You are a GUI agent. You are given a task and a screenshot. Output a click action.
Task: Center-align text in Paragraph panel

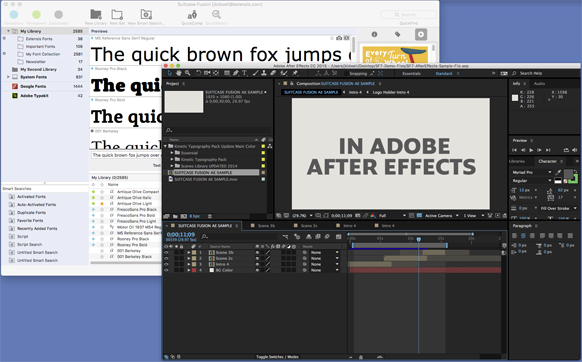(523, 236)
